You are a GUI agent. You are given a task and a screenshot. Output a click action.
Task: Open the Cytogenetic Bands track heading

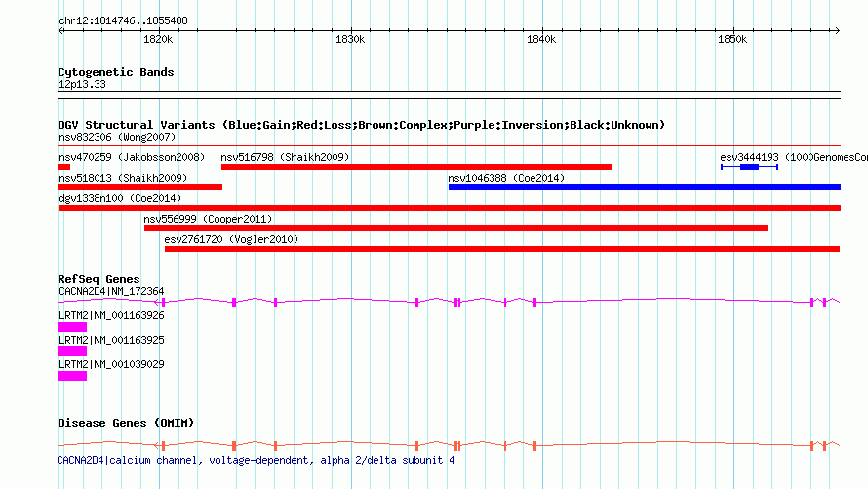coord(116,72)
